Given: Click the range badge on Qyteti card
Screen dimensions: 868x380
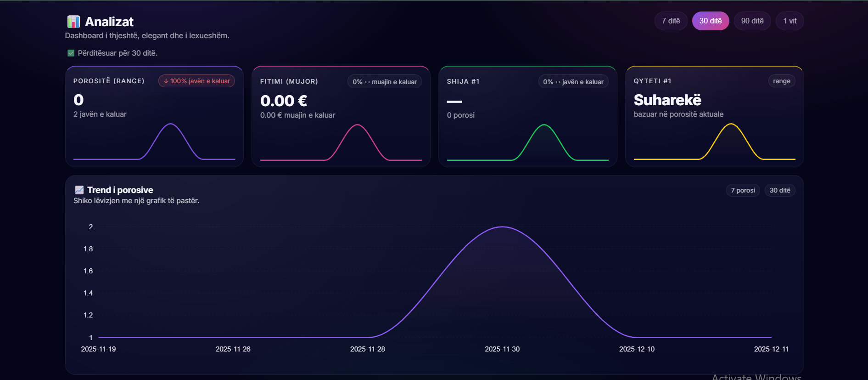Looking at the screenshot, I should point(781,81).
